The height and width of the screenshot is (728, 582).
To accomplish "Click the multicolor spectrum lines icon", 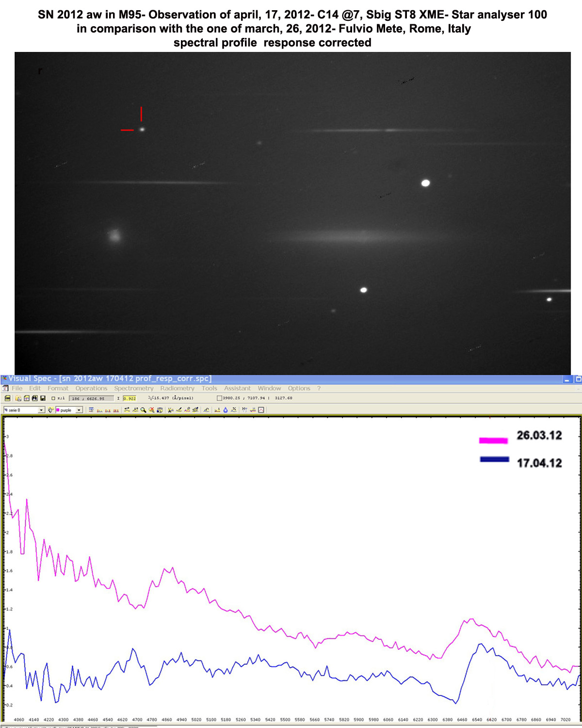I will click(x=253, y=410).
